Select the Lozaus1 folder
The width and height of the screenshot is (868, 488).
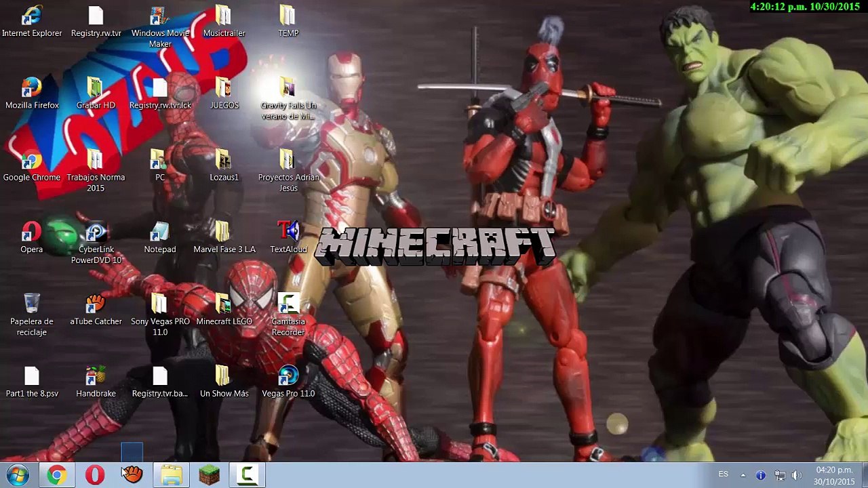(x=224, y=166)
